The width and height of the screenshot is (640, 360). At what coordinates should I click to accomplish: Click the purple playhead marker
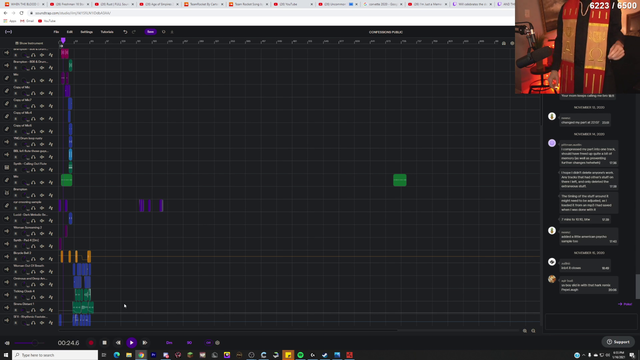tap(63, 40)
